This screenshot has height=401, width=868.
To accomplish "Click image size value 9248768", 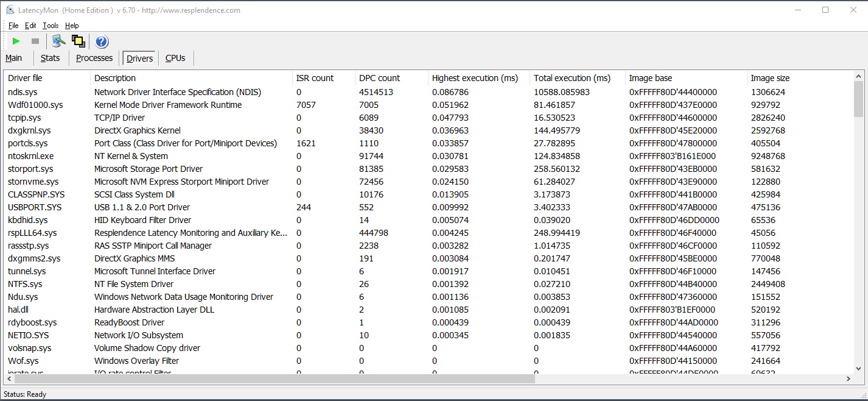I will point(768,156).
